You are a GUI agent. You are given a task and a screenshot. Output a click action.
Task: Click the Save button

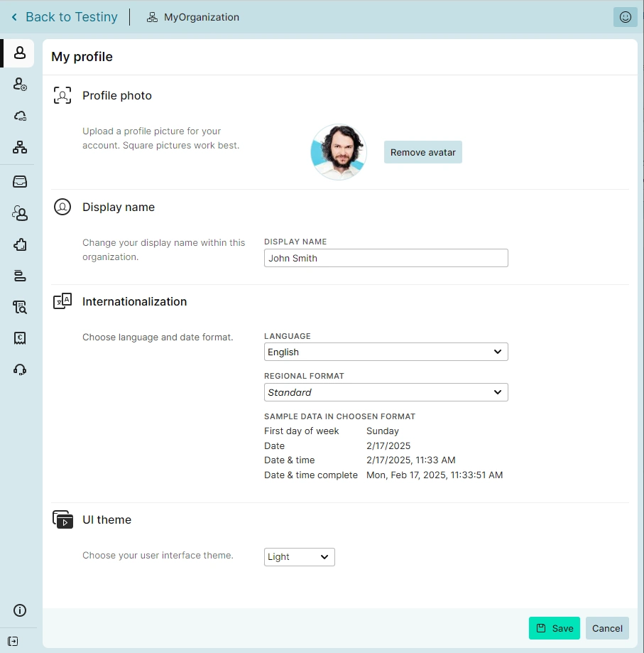pyautogui.click(x=554, y=628)
